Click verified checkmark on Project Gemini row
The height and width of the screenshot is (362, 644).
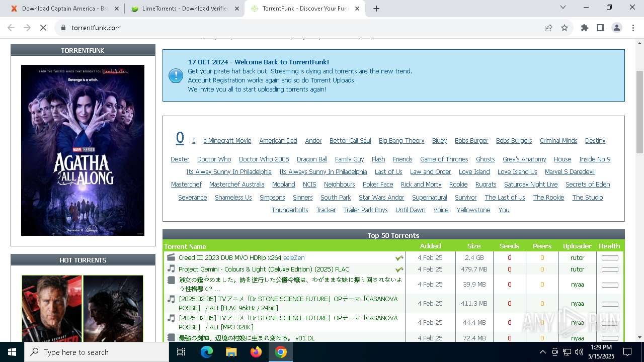point(399,269)
